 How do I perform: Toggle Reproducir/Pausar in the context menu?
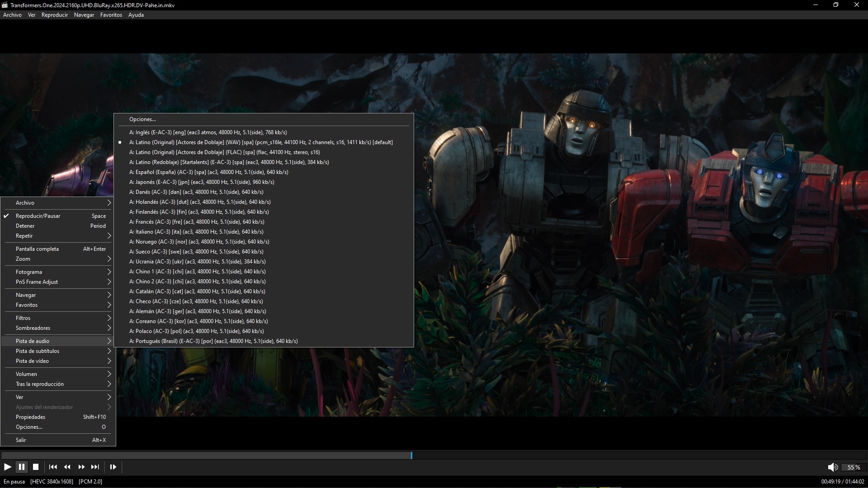[x=58, y=216]
